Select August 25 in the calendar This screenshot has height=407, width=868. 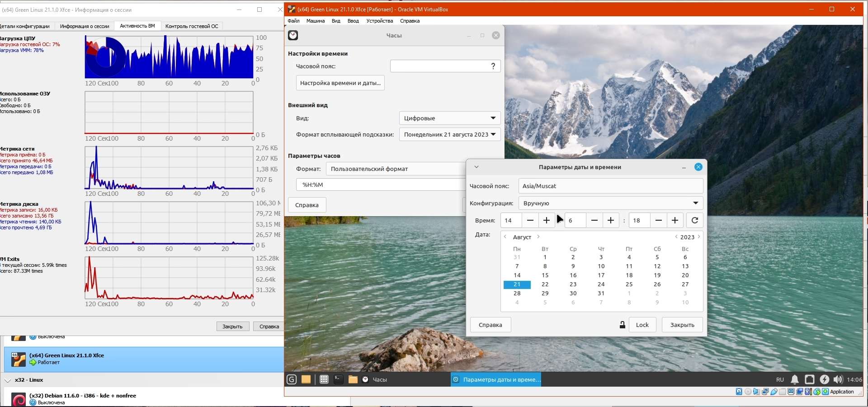pos(629,284)
